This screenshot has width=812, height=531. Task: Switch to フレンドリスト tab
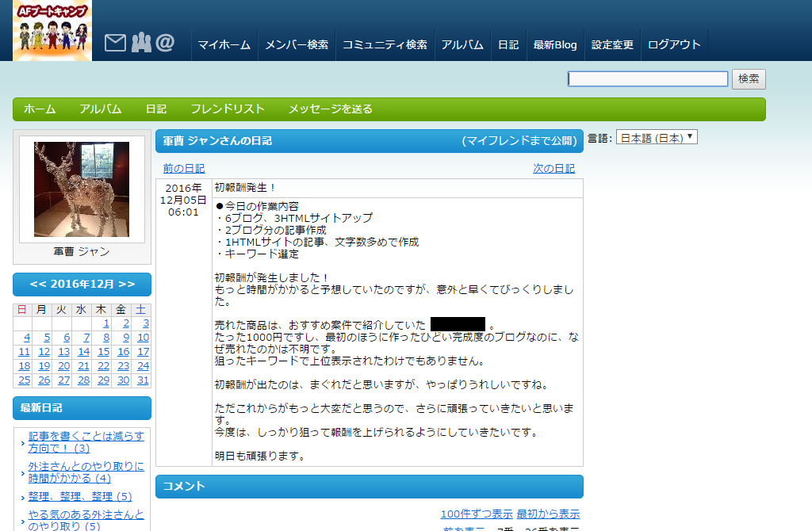[228, 109]
